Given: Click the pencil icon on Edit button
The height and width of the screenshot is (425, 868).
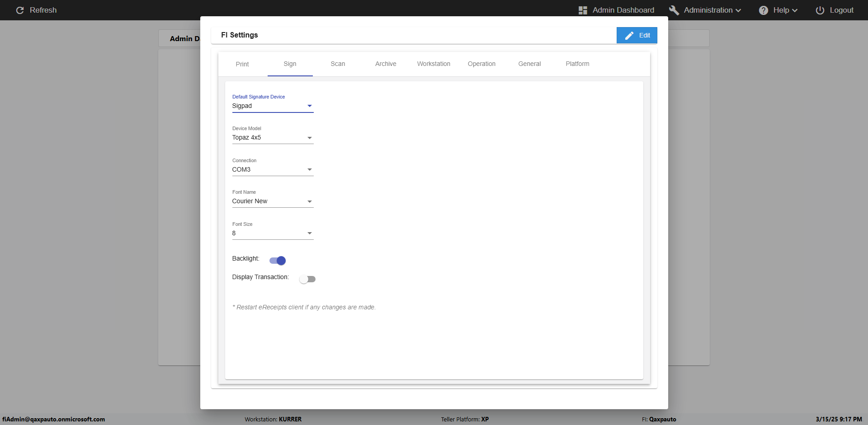Looking at the screenshot, I should pos(629,35).
